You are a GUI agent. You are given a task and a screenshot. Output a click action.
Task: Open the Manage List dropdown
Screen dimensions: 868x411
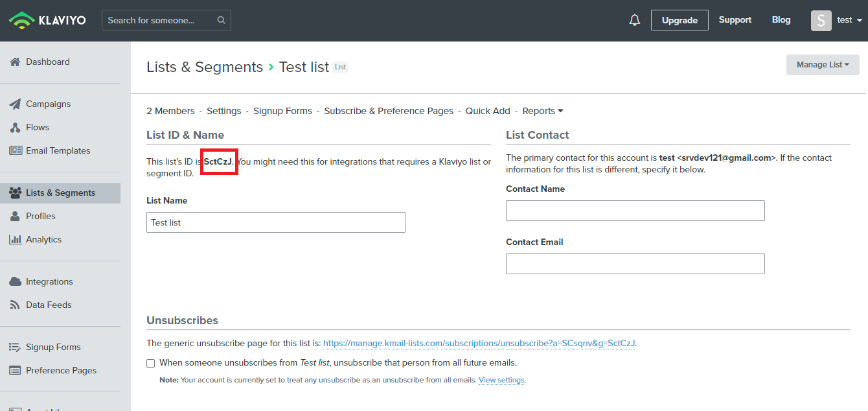click(x=823, y=65)
